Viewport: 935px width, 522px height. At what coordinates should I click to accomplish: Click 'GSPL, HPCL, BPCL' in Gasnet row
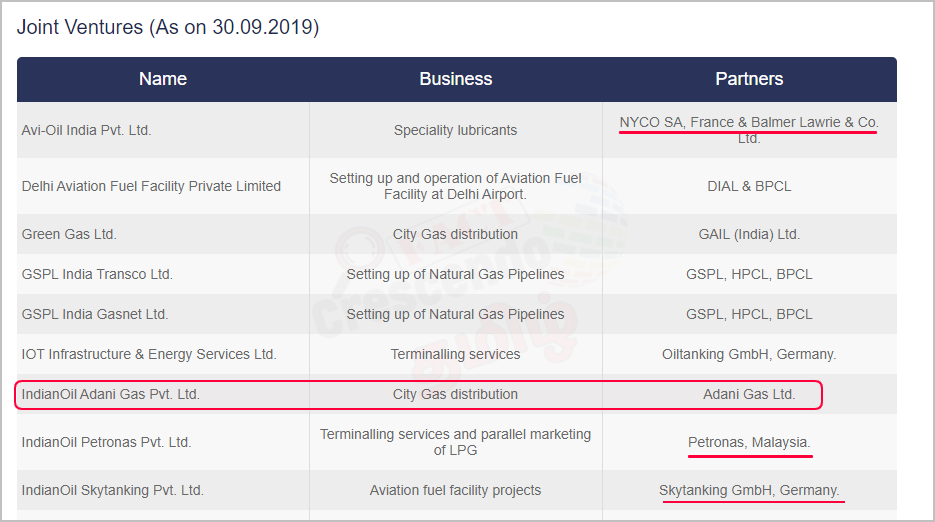click(x=749, y=314)
